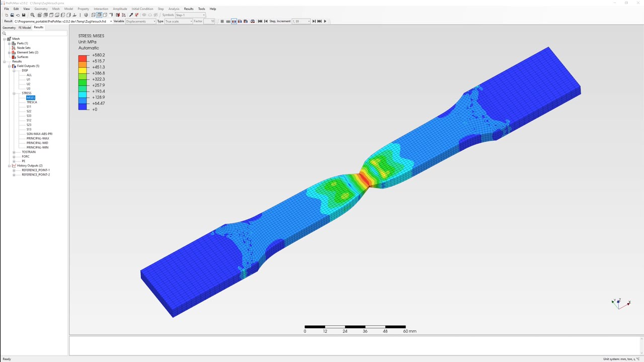Select TRESCA stress output
This screenshot has height=362, width=644.
(32, 102)
